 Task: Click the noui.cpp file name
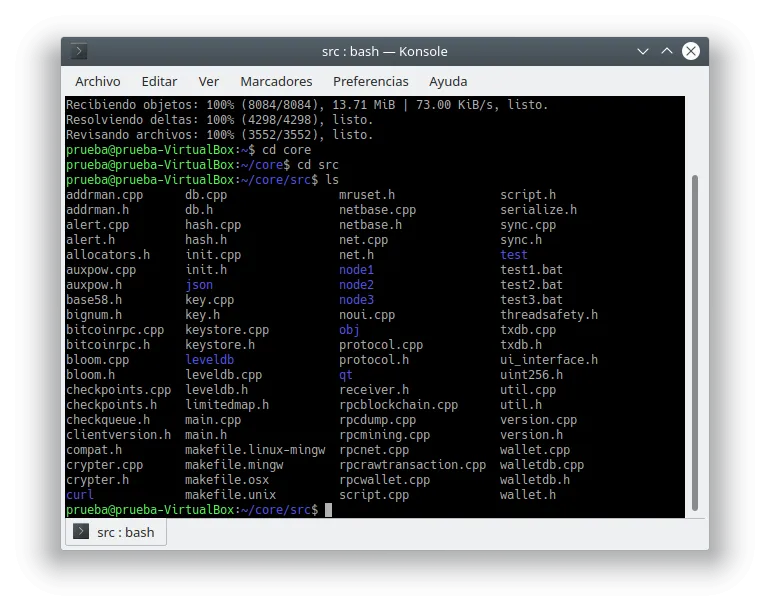(x=367, y=315)
